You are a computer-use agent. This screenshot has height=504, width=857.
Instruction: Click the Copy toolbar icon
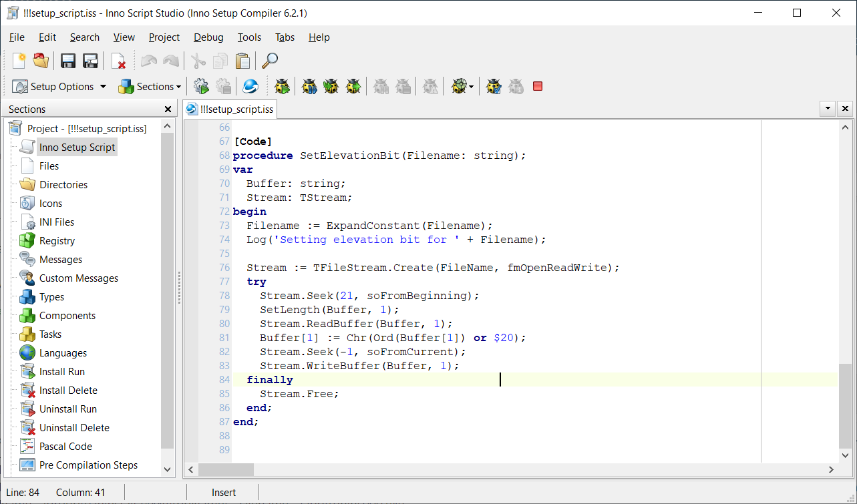(220, 61)
